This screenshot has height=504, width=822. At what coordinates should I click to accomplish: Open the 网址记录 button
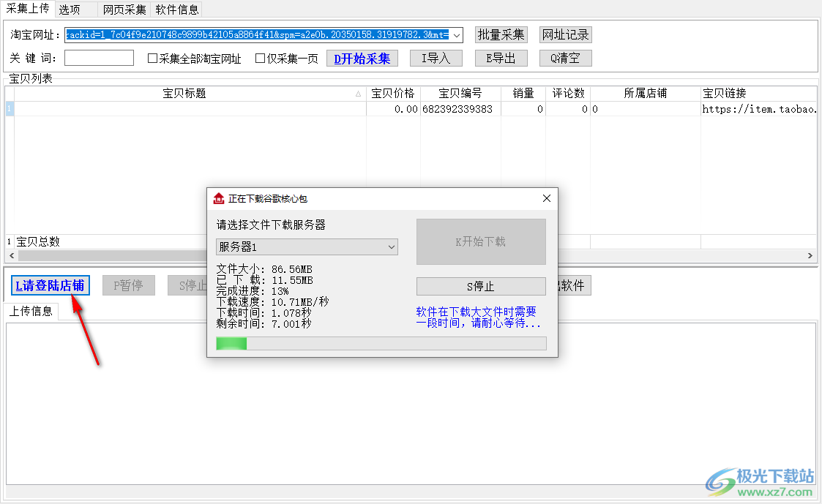(x=566, y=34)
